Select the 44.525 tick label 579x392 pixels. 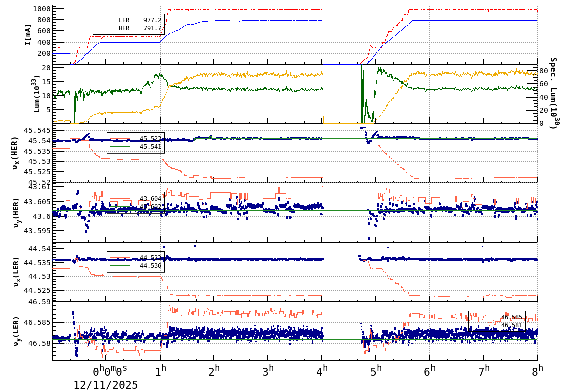[x=37, y=290]
